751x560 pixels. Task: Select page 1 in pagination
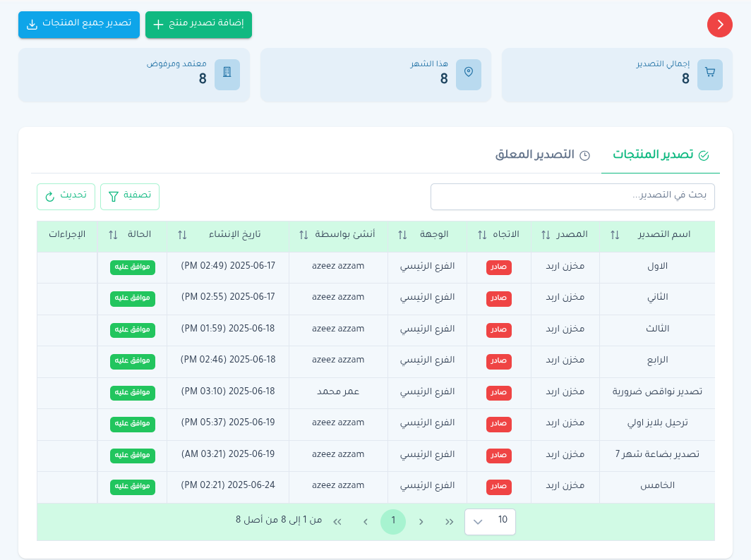(x=393, y=521)
